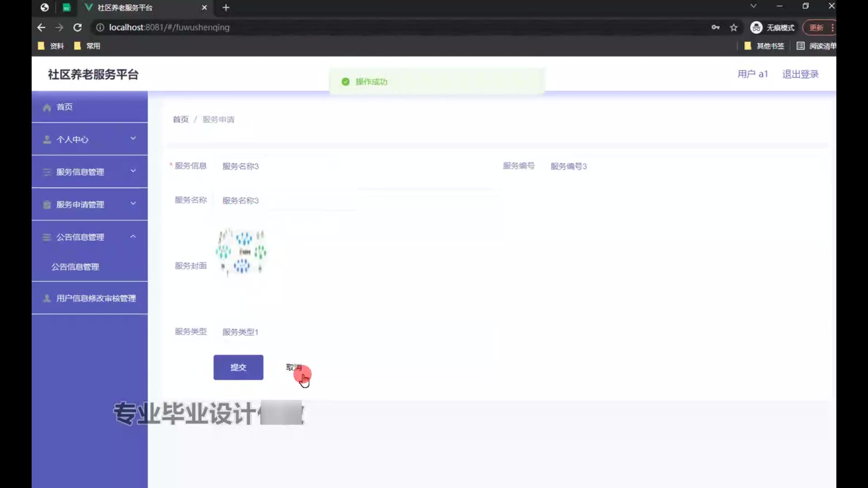Expand the 服务信息管理 menu arrow
Viewport: 868px width, 488px height.
(133, 171)
